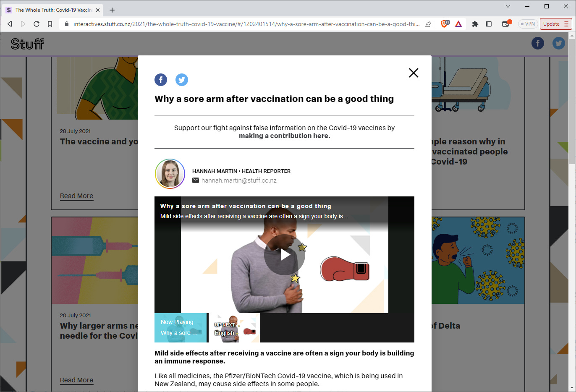Open Stuff Facebook page in header
The width and height of the screenshot is (576, 392).
click(x=538, y=43)
